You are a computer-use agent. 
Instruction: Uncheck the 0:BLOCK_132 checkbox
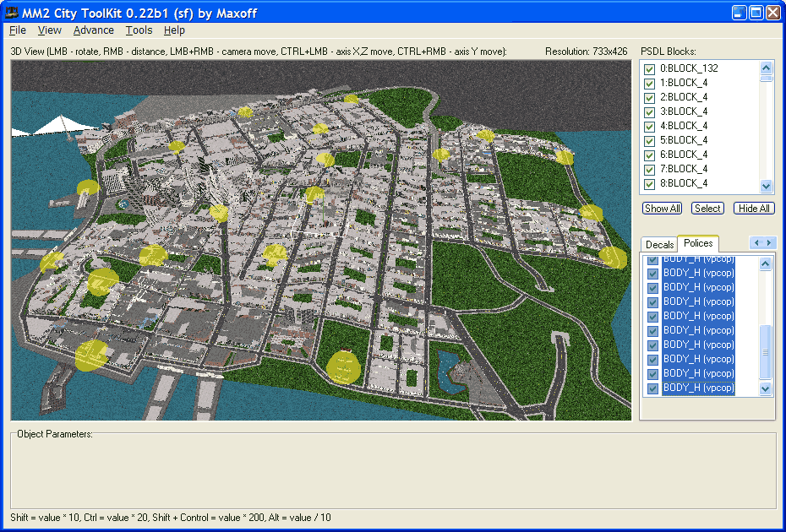(x=650, y=69)
